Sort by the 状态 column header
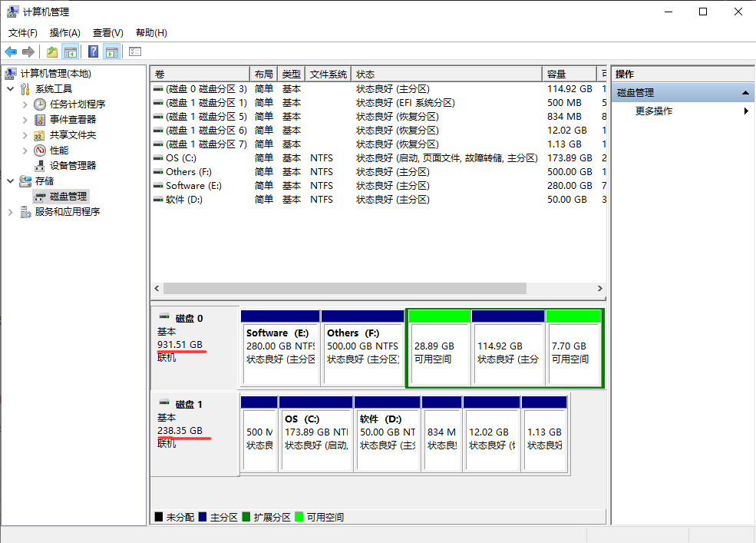 pos(447,74)
